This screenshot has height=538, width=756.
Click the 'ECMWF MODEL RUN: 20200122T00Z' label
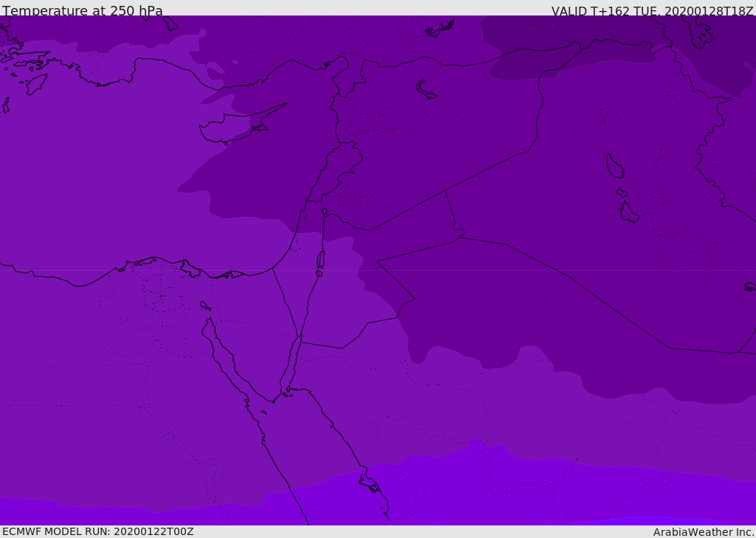(98, 531)
